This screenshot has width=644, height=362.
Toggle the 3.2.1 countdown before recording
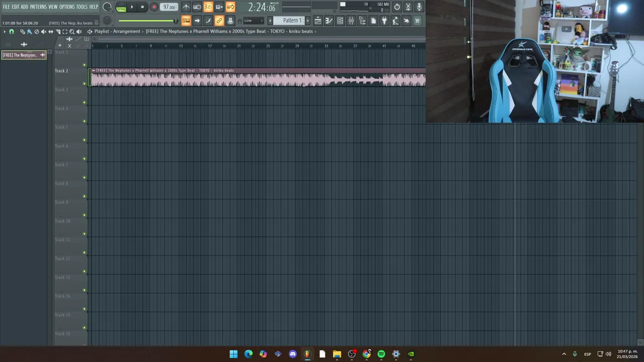(208, 7)
